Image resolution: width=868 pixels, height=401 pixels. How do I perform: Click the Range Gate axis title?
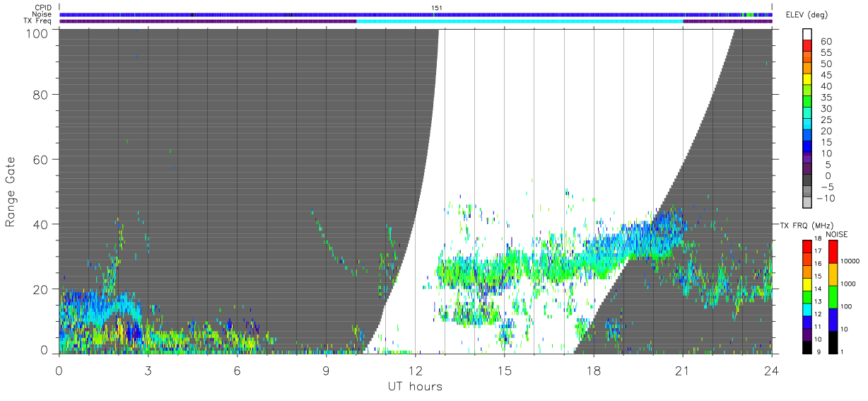(x=11, y=191)
